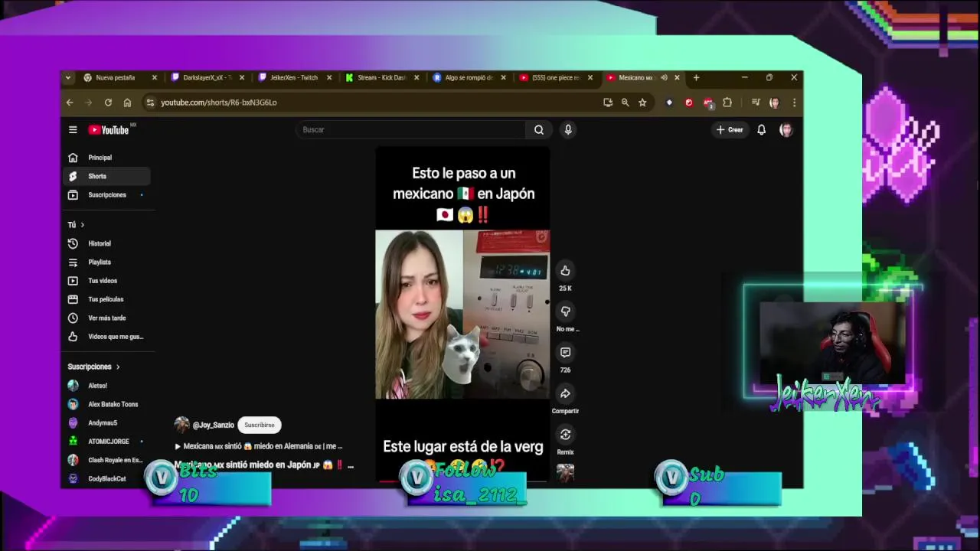Share the short via Compartir

(x=565, y=393)
